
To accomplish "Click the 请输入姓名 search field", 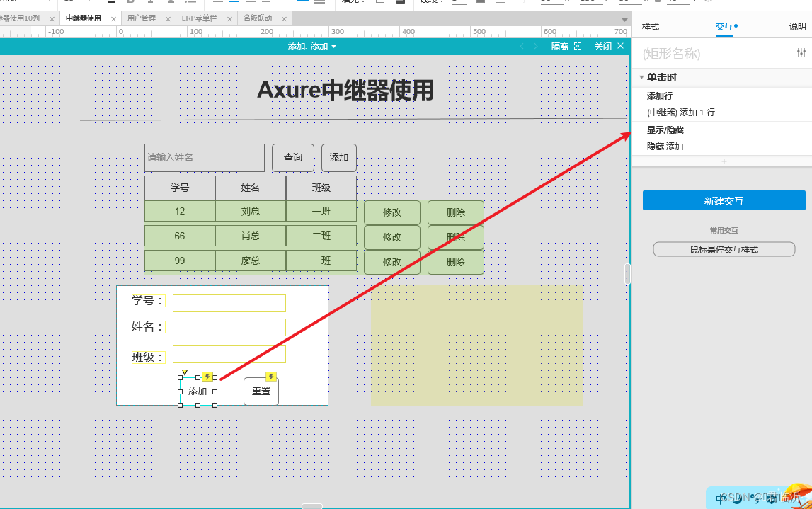I will (x=205, y=157).
